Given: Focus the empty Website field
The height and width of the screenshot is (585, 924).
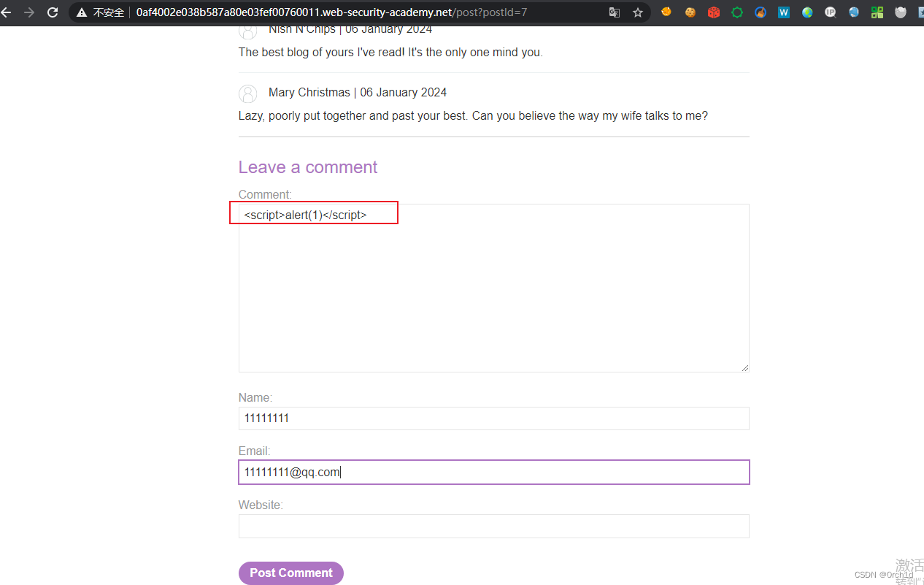Looking at the screenshot, I should pyautogui.click(x=493, y=526).
